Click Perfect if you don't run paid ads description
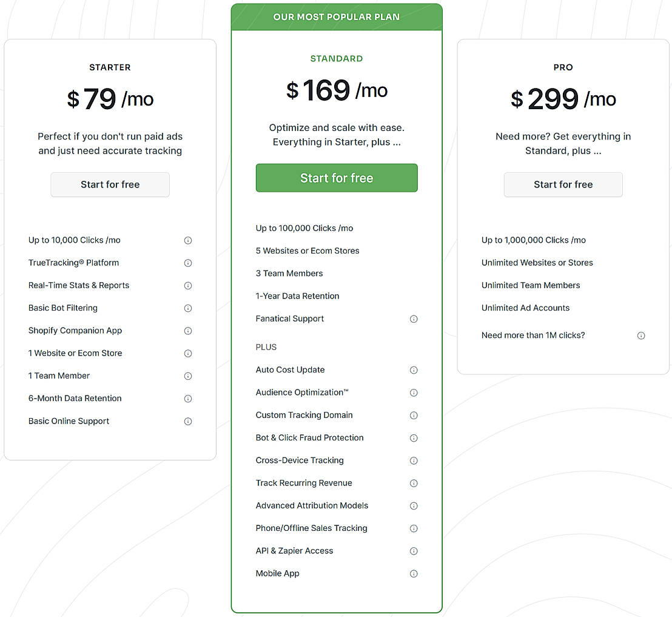This screenshot has height=617, width=672. point(110,144)
